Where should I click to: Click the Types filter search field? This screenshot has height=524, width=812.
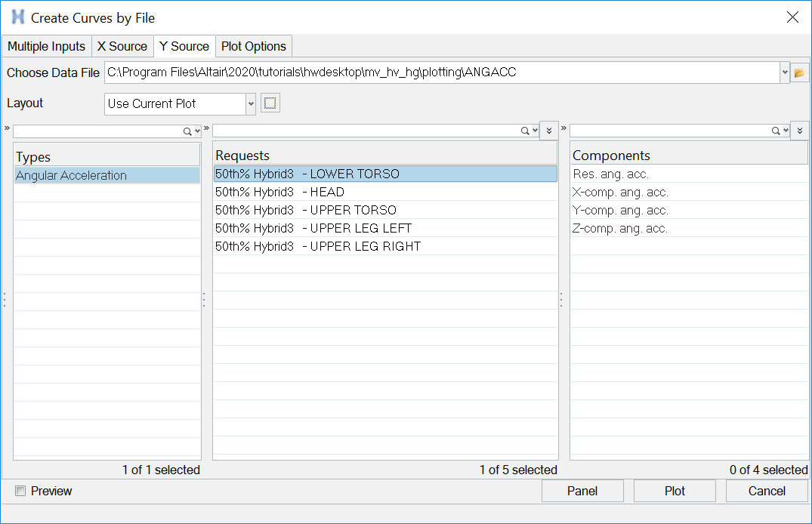[98, 131]
